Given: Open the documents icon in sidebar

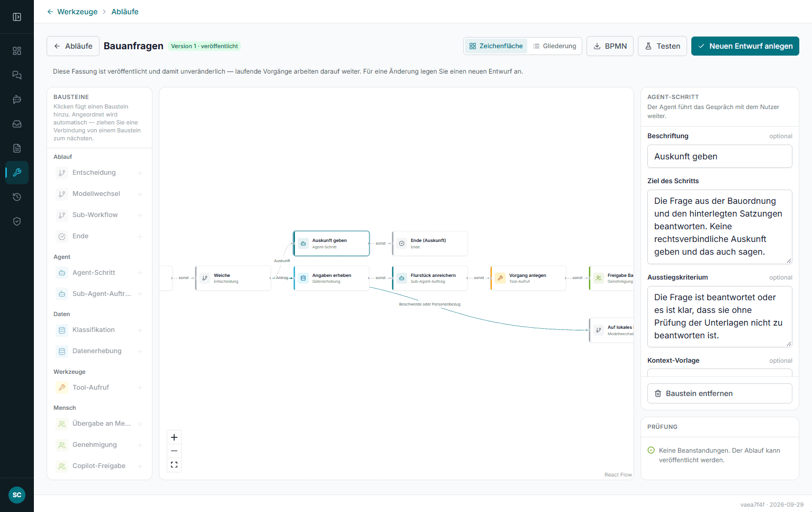Looking at the screenshot, I should click(x=17, y=148).
